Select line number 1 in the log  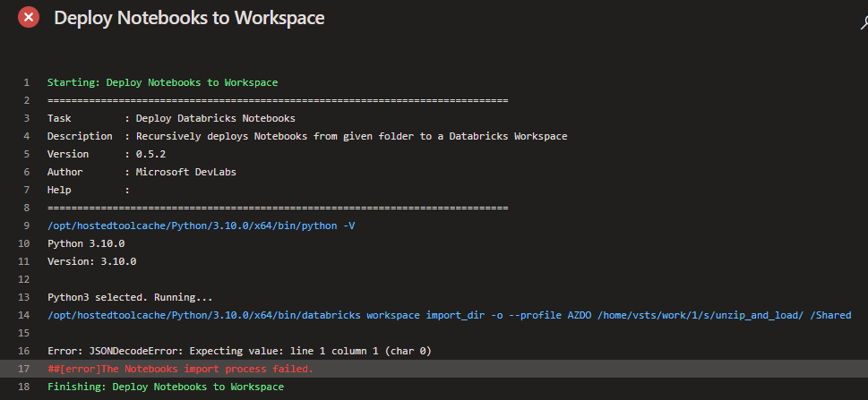coord(27,82)
